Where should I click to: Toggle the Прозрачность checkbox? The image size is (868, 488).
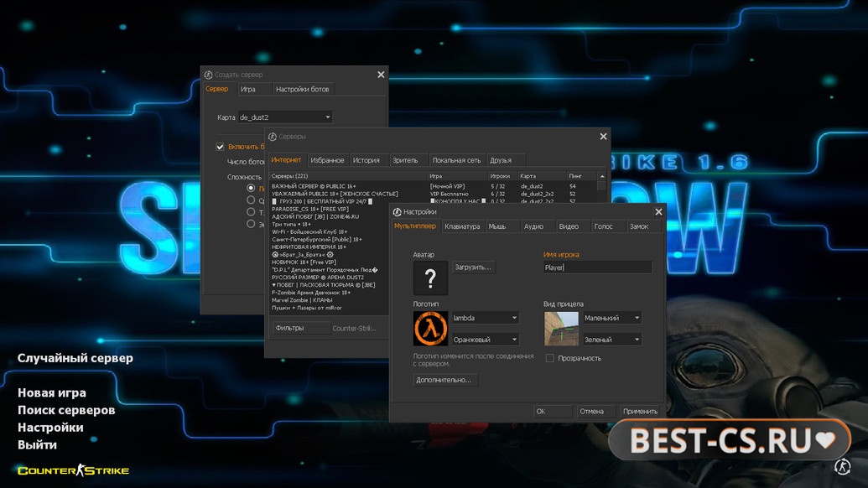point(549,359)
